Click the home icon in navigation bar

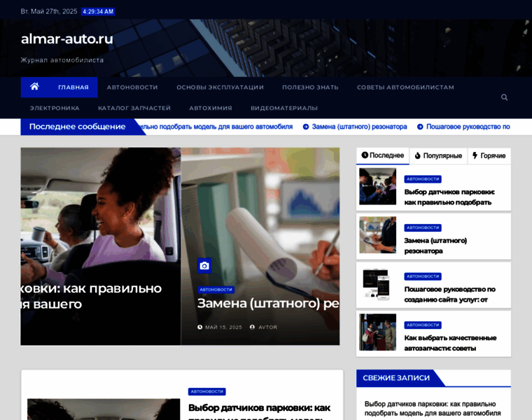pos(34,87)
